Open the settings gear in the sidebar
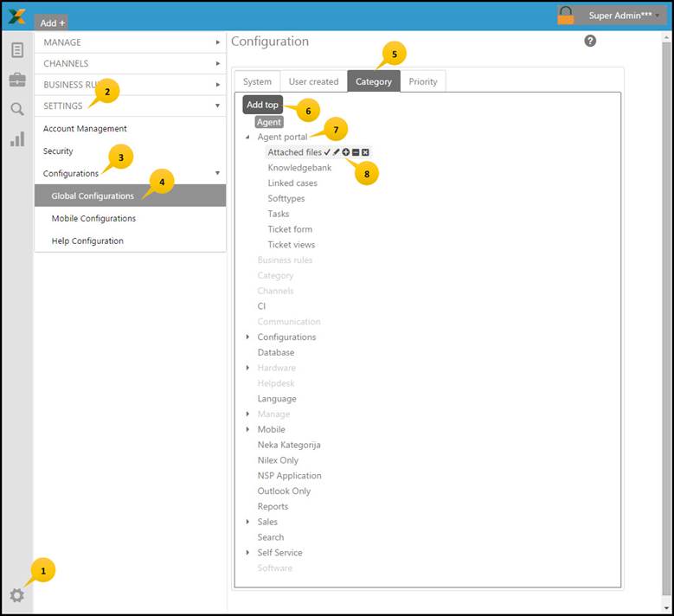The width and height of the screenshot is (674, 616). [16, 595]
